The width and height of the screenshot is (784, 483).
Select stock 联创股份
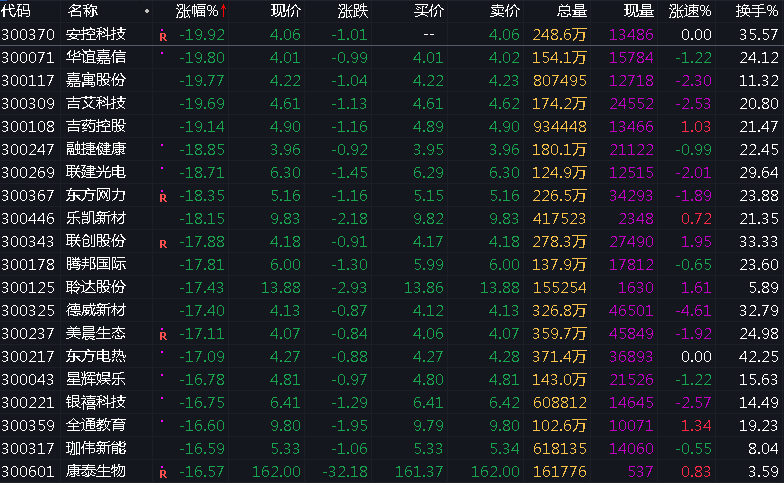96,241
